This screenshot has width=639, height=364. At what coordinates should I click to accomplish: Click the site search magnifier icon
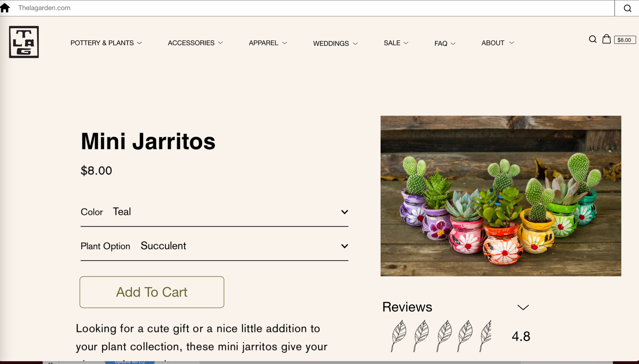(x=593, y=39)
